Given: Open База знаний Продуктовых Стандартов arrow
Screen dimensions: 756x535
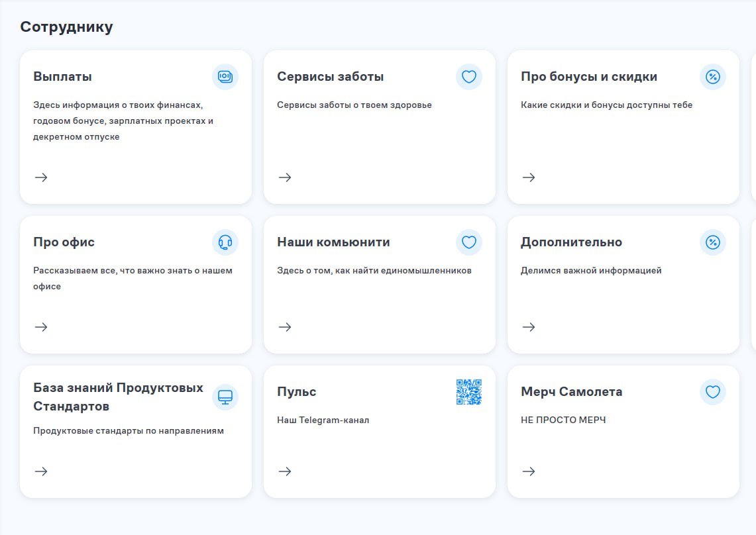Looking at the screenshot, I should pos(41,471).
